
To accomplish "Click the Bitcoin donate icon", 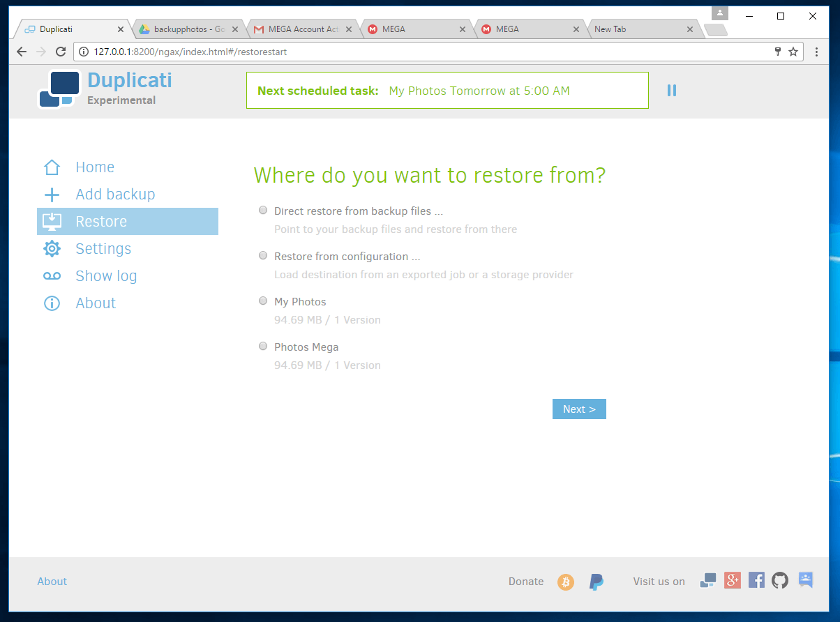I will click(x=565, y=582).
